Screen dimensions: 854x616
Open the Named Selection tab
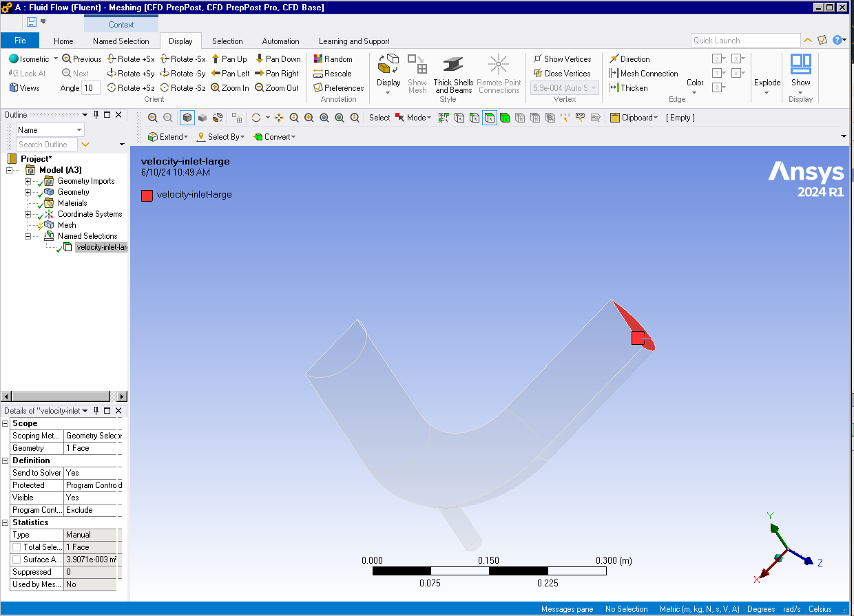121,41
